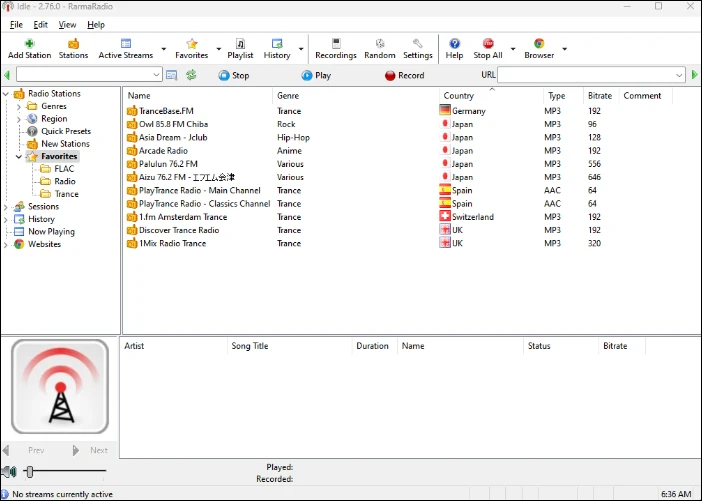Open the Browser dropdown arrow

coord(565,49)
